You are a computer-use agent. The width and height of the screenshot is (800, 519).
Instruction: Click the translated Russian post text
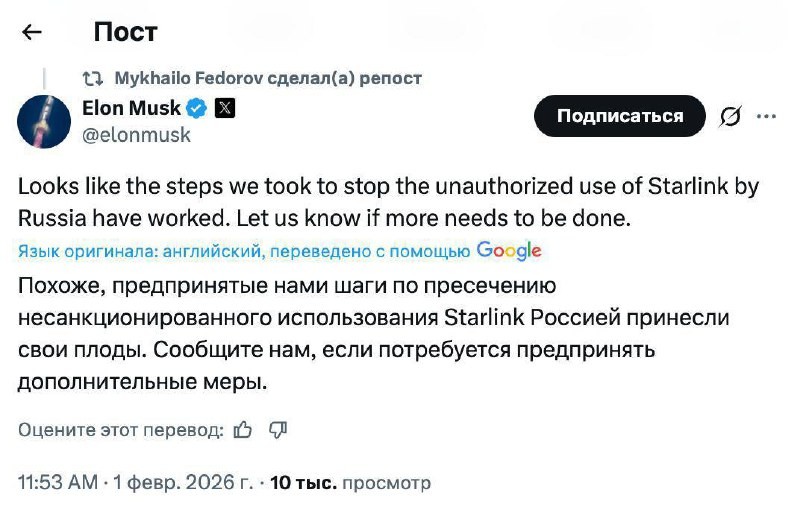click(370, 334)
